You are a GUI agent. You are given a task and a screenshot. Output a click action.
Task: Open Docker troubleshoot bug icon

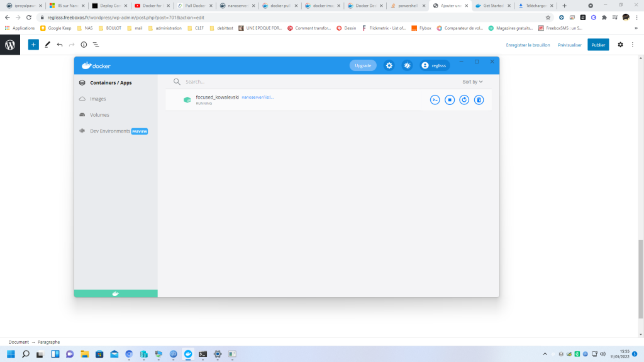coord(408,65)
